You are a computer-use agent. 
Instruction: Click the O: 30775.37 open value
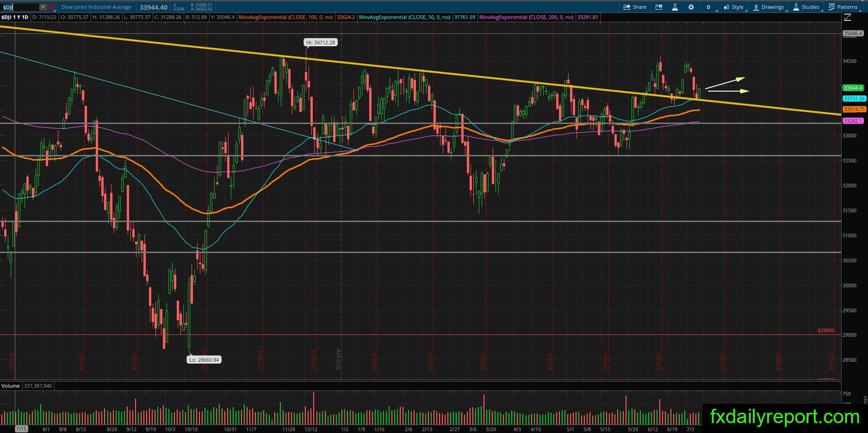74,17
